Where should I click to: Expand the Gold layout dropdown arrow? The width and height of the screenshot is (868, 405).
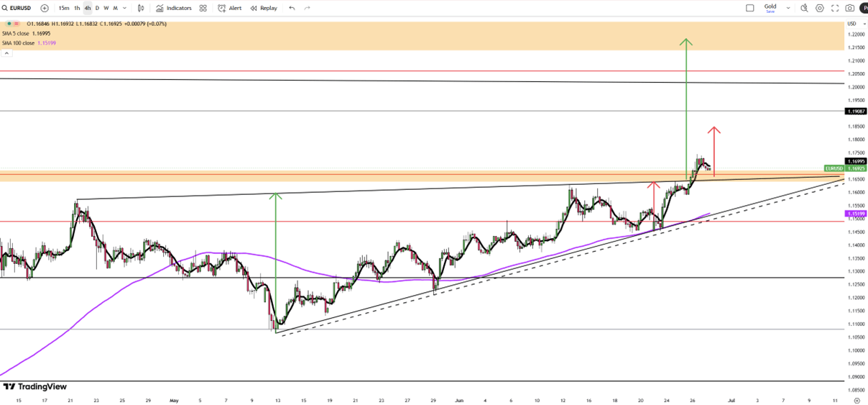pyautogui.click(x=788, y=8)
